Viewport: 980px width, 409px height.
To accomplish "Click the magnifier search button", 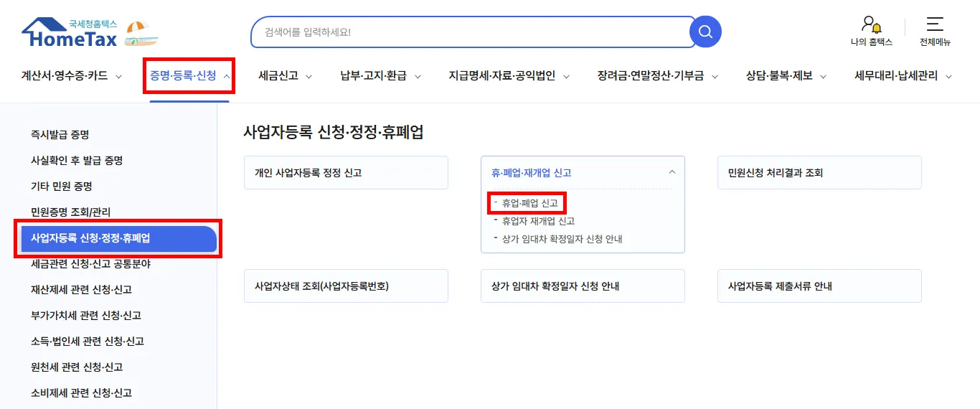I will click(x=705, y=32).
